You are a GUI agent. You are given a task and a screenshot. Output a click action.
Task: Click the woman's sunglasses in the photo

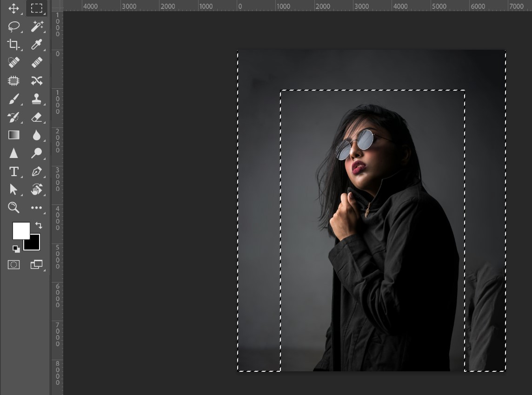355,144
